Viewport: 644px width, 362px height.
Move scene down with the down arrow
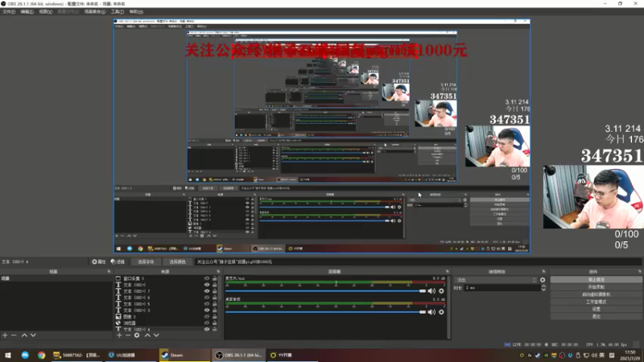coord(33,335)
